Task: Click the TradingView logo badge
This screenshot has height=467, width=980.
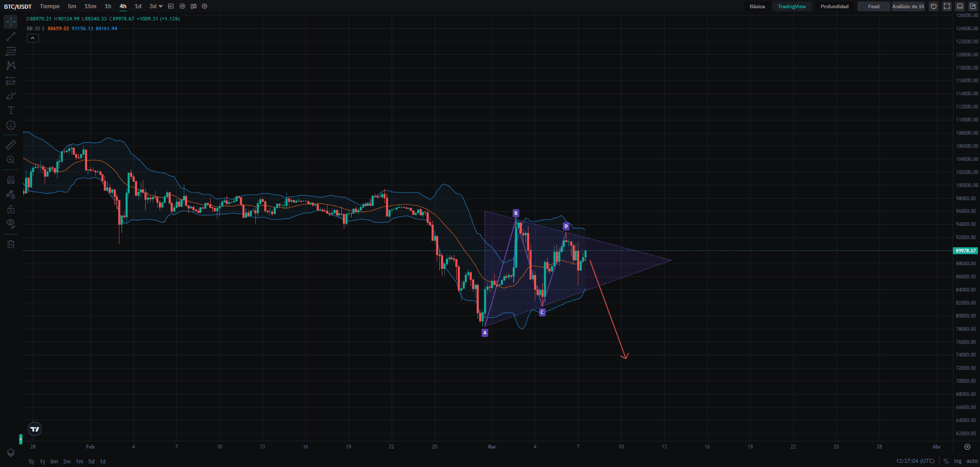Action: coord(34,429)
